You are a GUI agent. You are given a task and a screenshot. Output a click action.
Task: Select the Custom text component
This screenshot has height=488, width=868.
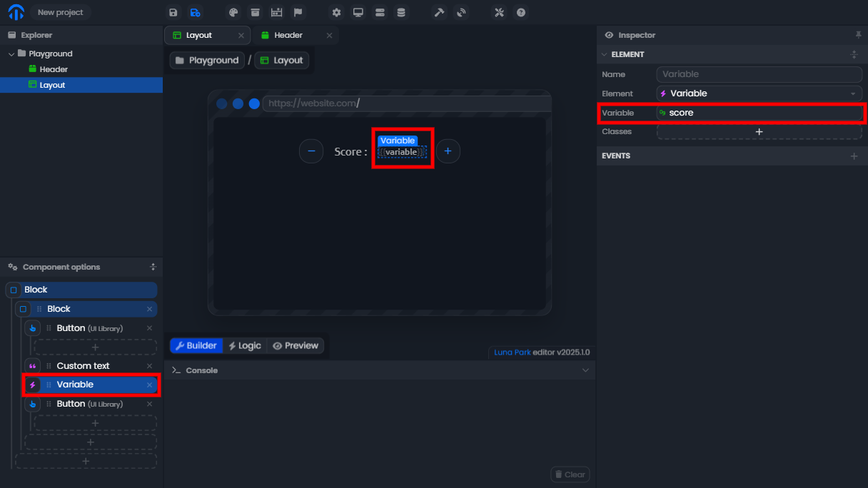click(91, 366)
